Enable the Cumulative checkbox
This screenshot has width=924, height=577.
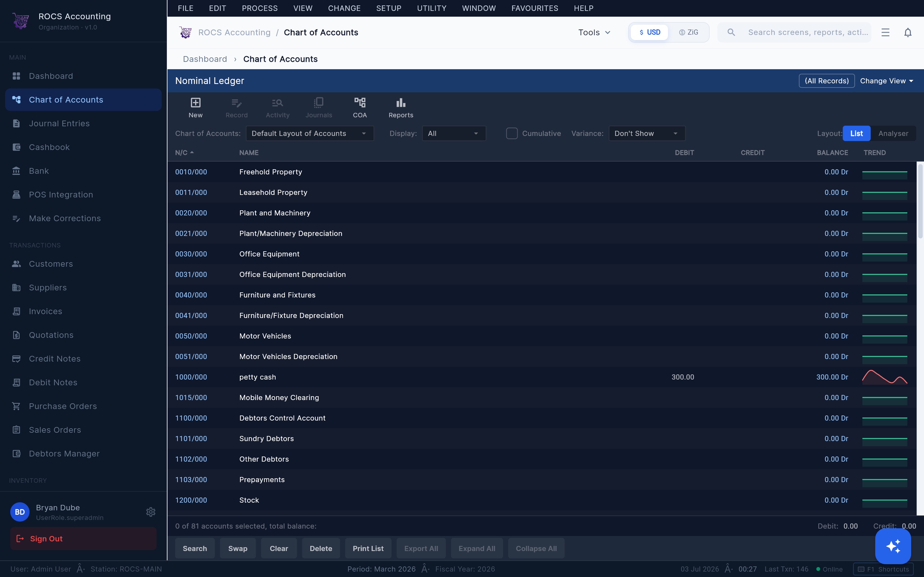(x=512, y=133)
